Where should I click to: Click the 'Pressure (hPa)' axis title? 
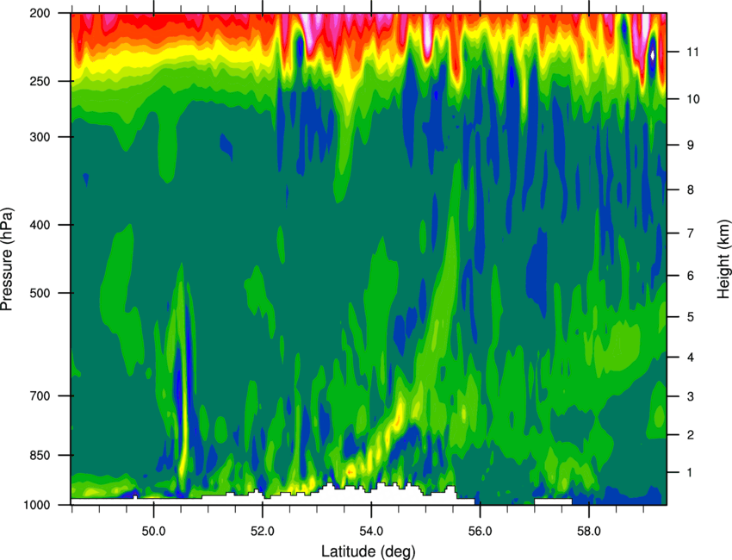(x=7, y=258)
